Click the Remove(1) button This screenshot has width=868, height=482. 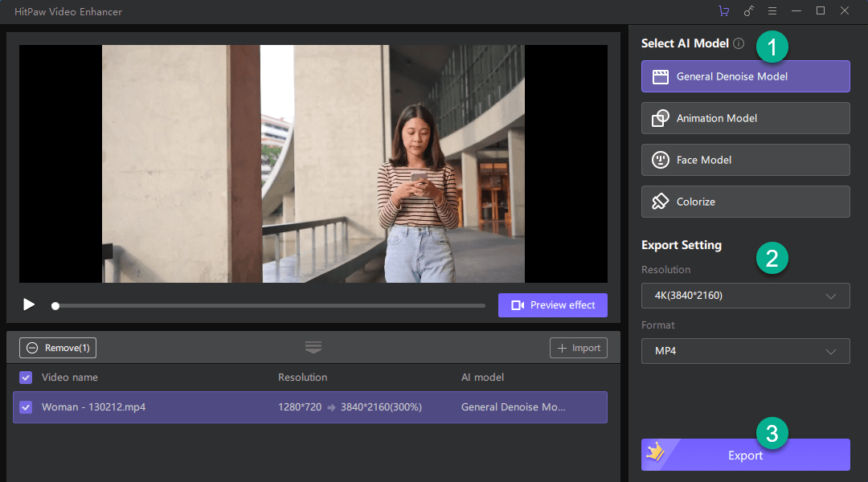tap(58, 348)
